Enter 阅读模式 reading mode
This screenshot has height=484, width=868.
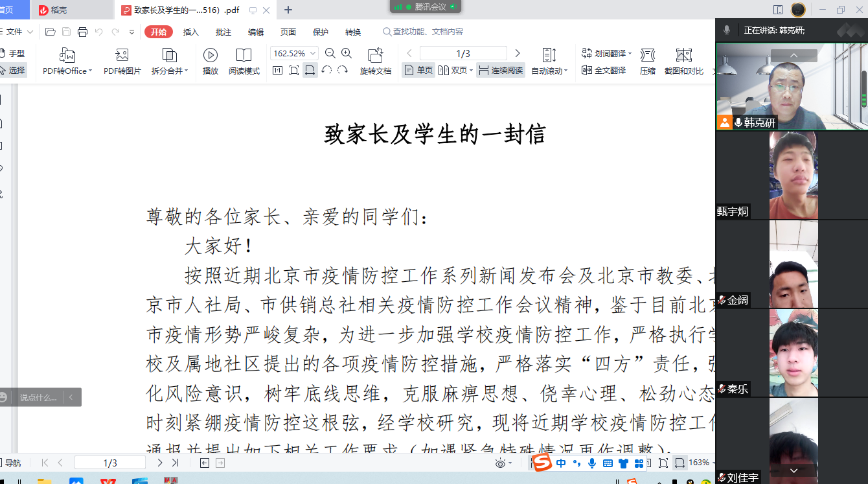coord(244,56)
